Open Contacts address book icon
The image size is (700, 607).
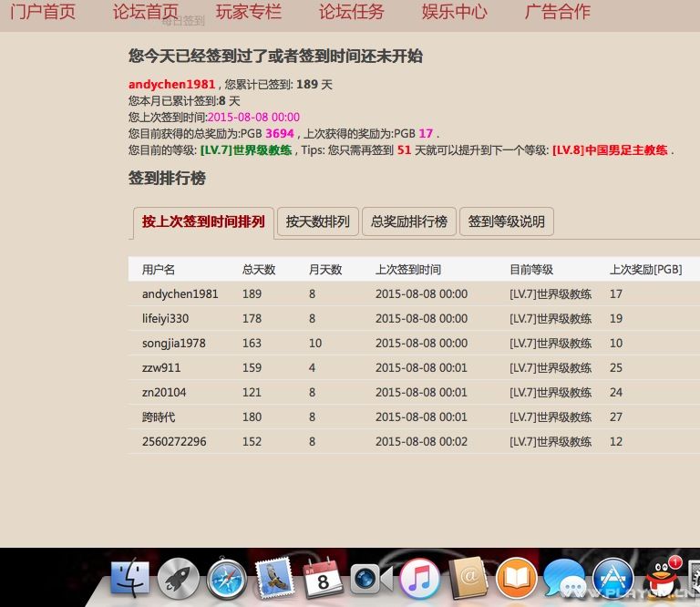[x=468, y=579]
